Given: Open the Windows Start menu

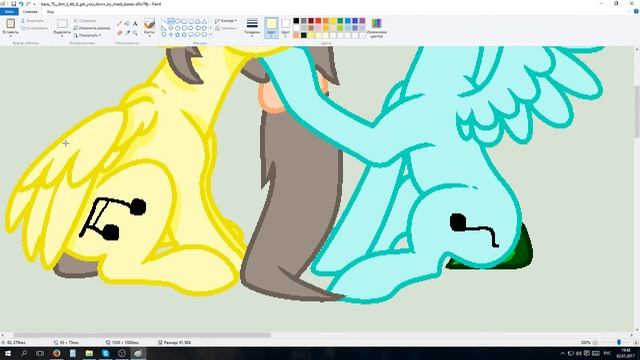Looking at the screenshot, I should tap(8, 353).
